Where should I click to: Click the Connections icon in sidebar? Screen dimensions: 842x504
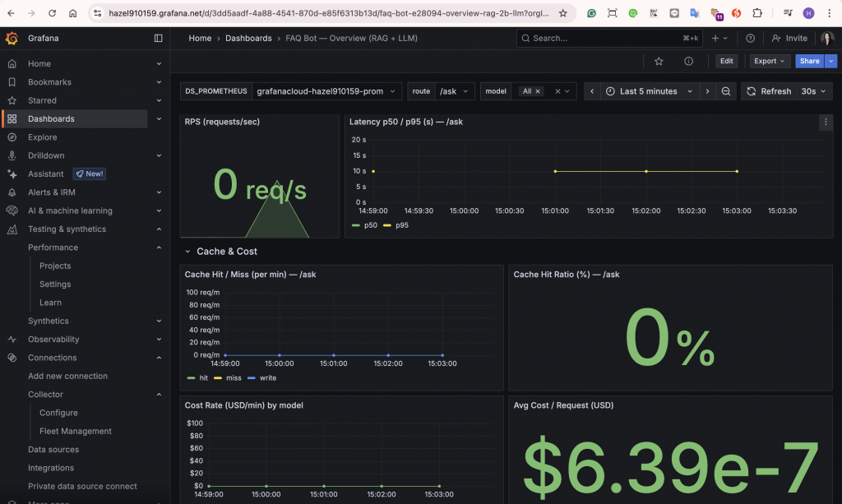(12, 358)
